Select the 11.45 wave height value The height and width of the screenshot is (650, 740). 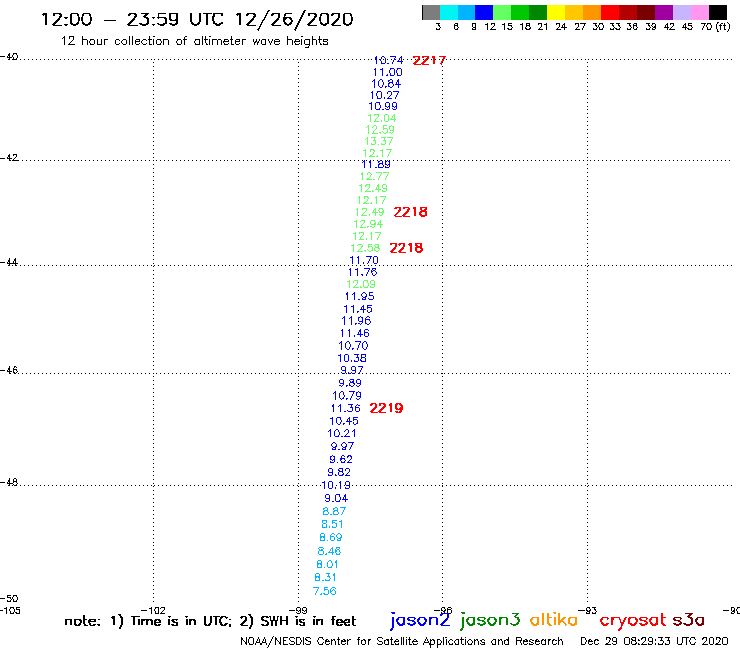coord(358,309)
